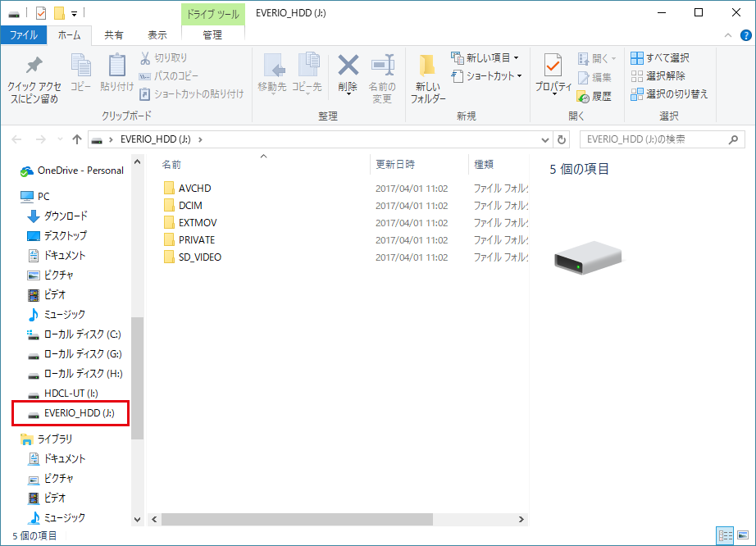Click Select all (すべて選択) icon
Image resolution: width=756 pixels, height=546 pixels.
pos(637,58)
